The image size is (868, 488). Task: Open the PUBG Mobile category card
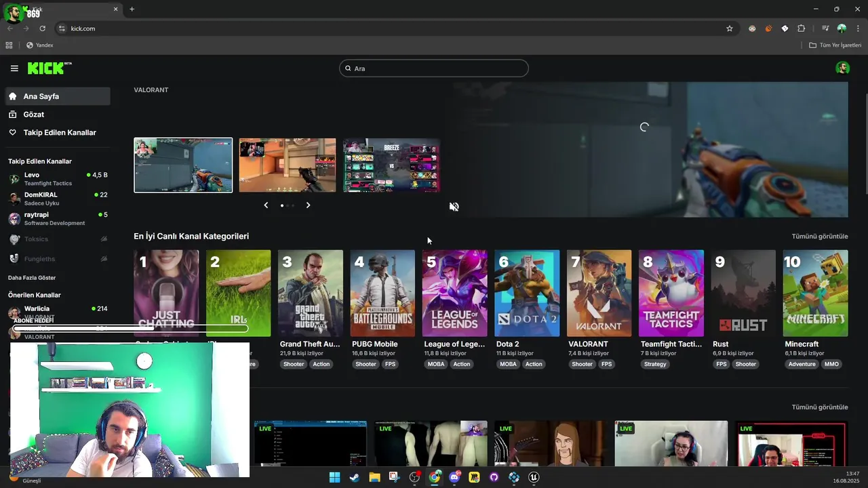click(382, 293)
